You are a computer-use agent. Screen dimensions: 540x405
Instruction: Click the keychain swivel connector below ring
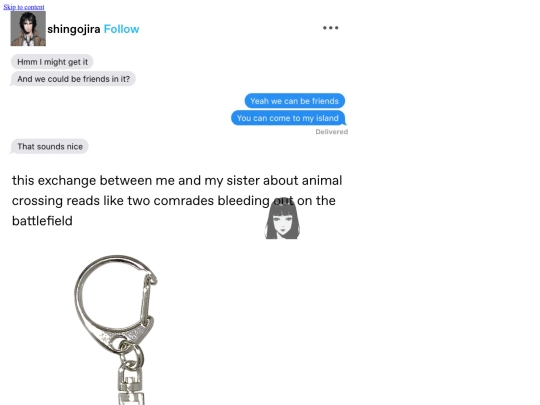tap(131, 382)
